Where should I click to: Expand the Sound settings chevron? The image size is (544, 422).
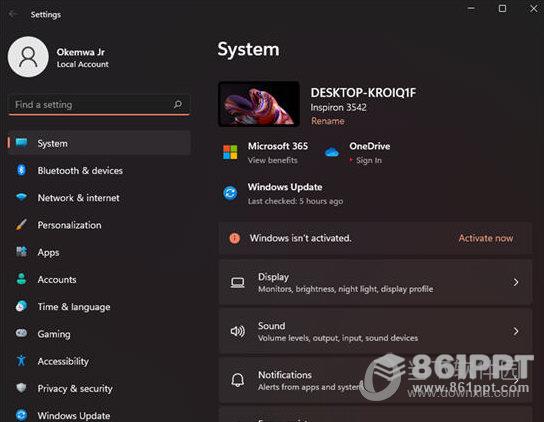pos(516,331)
